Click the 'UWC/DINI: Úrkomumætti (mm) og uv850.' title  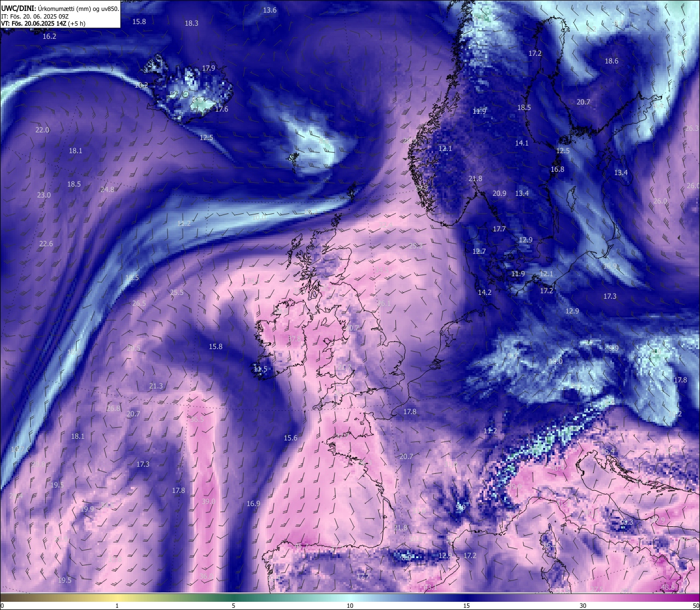[60, 9]
